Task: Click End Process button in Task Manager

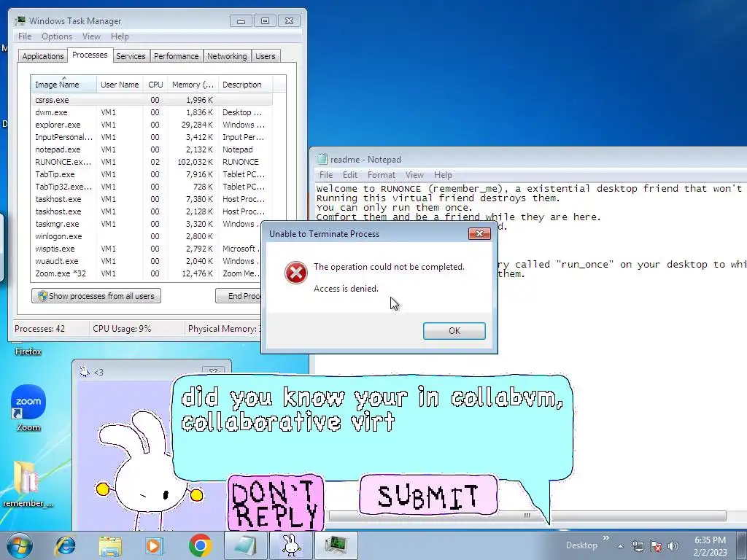Action: point(239,296)
